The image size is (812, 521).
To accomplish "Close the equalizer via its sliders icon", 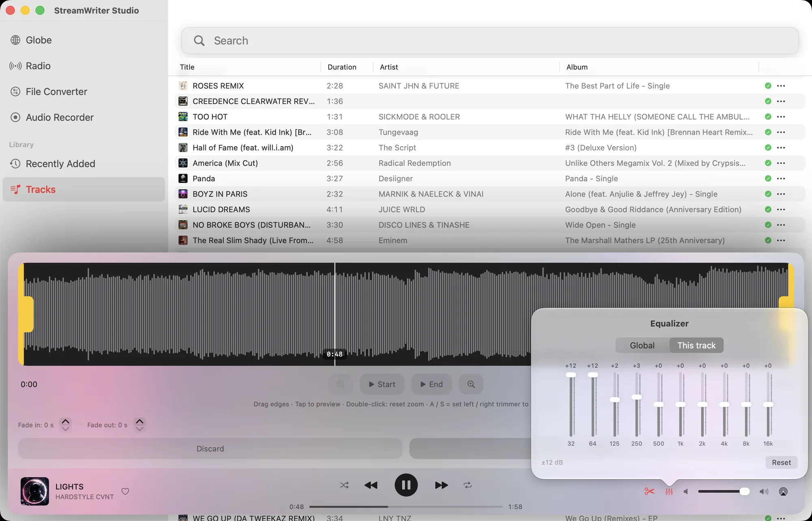I will click(x=669, y=492).
